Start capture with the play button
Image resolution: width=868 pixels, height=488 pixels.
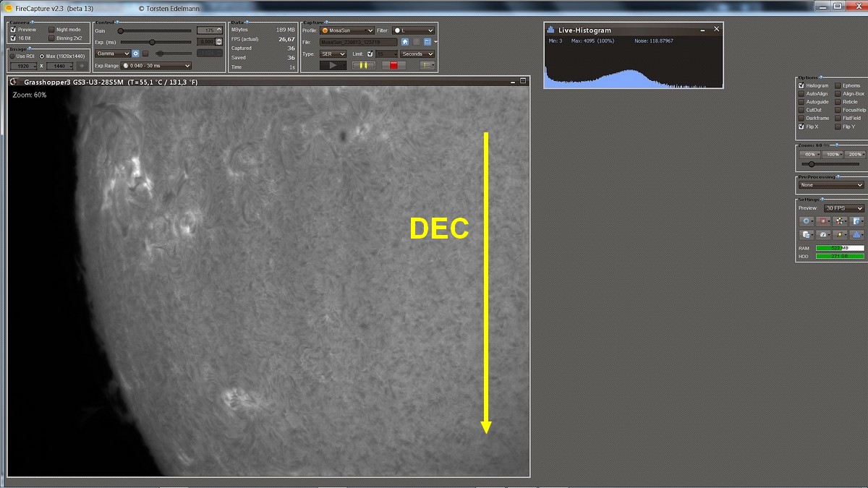click(x=331, y=65)
